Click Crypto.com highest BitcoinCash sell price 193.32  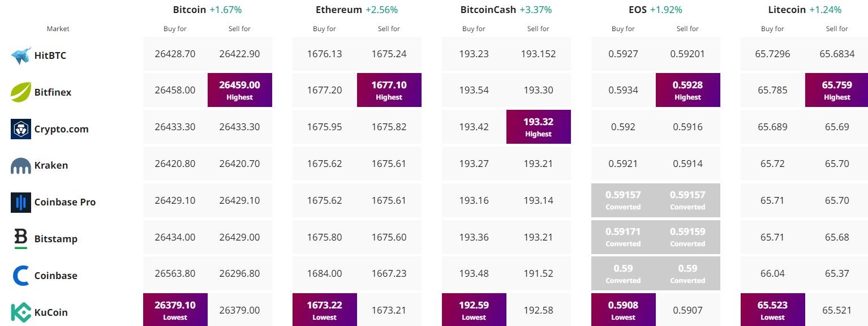(x=539, y=127)
